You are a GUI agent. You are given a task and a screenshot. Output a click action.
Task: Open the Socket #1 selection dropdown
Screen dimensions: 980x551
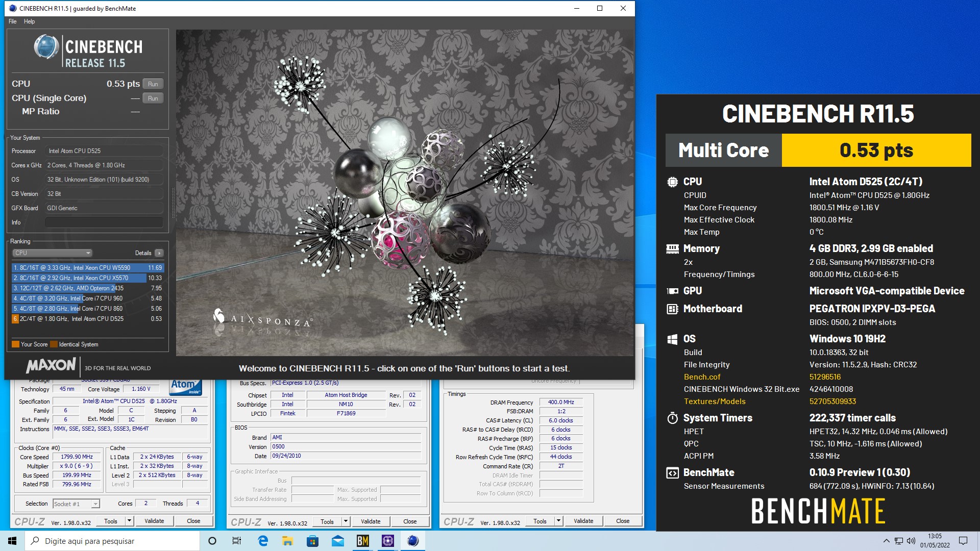(x=76, y=504)
